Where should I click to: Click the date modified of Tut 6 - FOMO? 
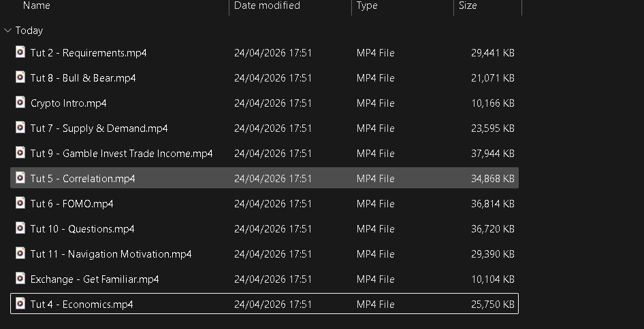point(273,204)
